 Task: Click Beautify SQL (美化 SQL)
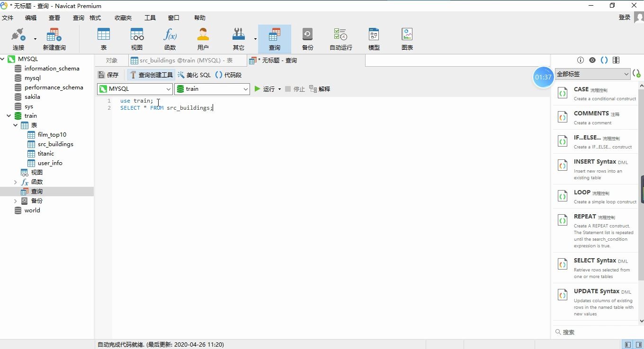coord(194,75)
